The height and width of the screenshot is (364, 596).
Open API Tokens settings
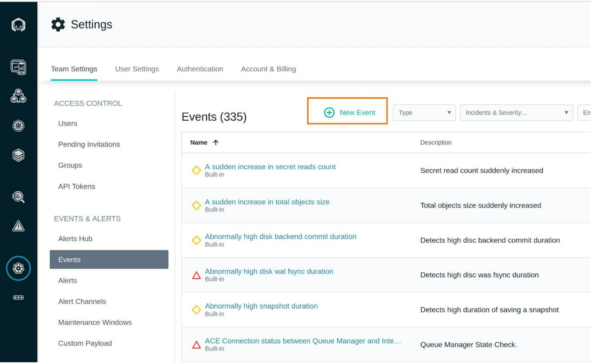(77, 187)
